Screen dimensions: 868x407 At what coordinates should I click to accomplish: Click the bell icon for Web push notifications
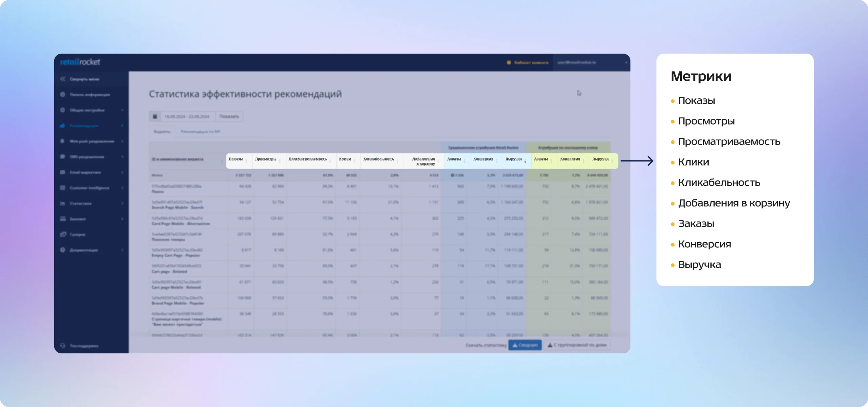pos(63,141)
